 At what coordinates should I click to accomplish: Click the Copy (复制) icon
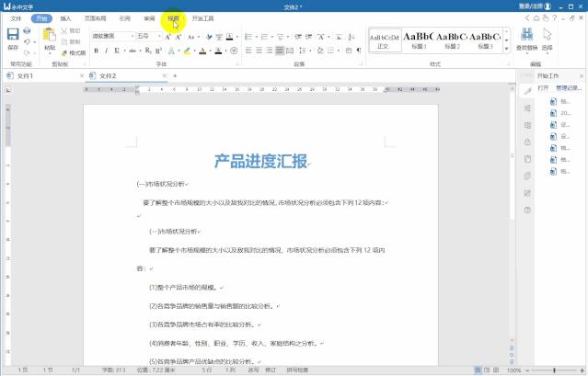pos(64,41)
